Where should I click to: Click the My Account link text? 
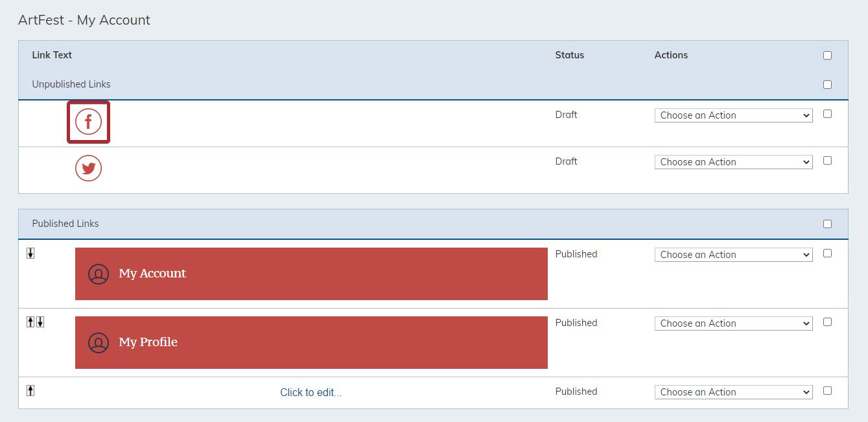click(x=152, y=274)
